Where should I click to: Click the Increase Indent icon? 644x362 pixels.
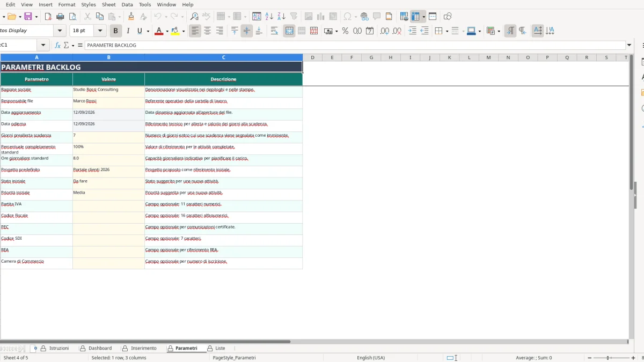click(x=412, y=31)
